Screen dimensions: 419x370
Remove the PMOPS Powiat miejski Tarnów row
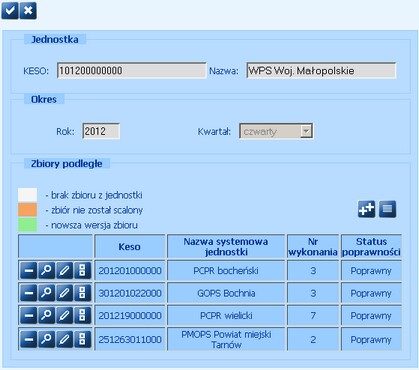pyautogui.click(x=29, y=339)
